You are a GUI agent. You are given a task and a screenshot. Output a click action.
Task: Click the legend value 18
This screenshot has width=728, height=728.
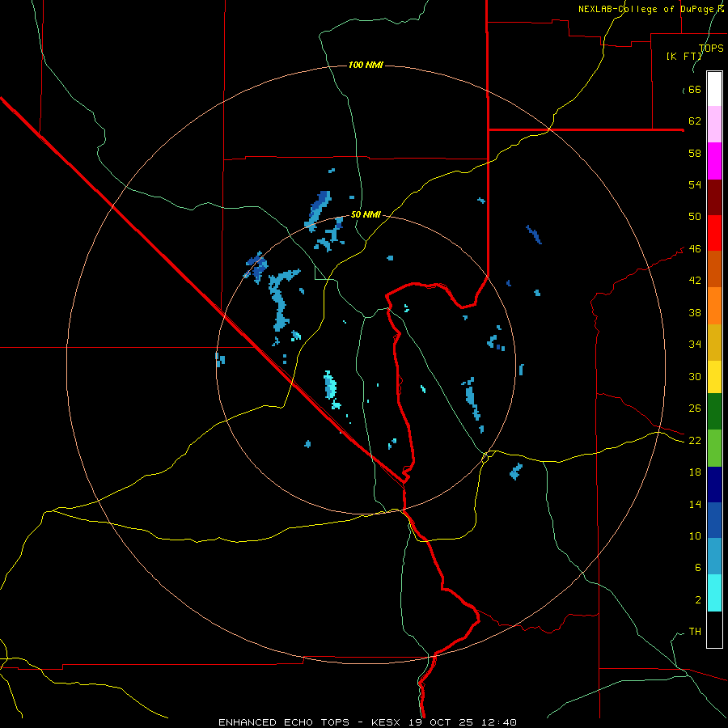click(x=695, y=472)
